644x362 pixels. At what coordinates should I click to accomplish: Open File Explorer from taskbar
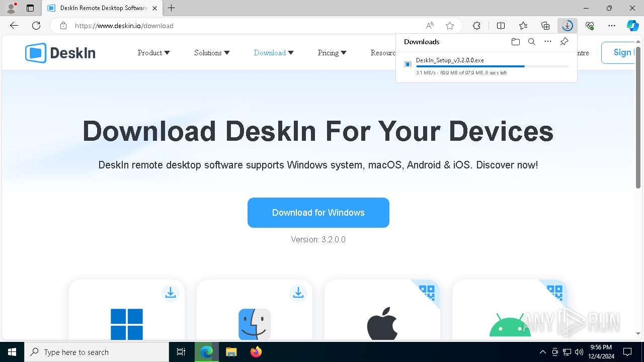point(231,352)
